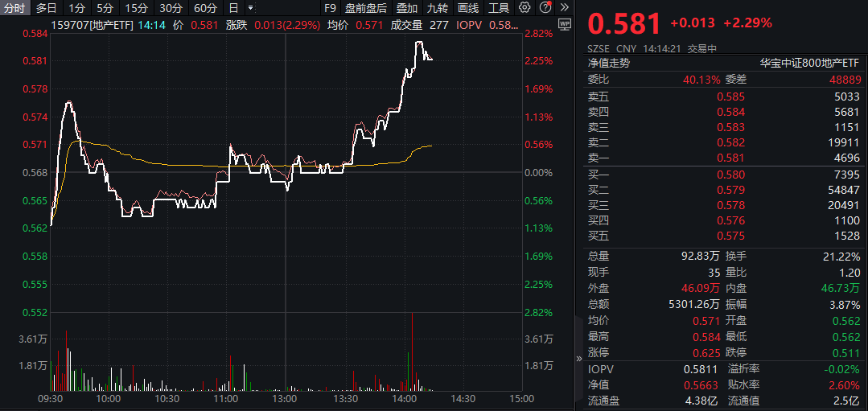Select the 卖二 ask row at 0.582
Image resolution: width=868 pixels, height=411 pixels.
pyautogui.click(x=724, y=142)
